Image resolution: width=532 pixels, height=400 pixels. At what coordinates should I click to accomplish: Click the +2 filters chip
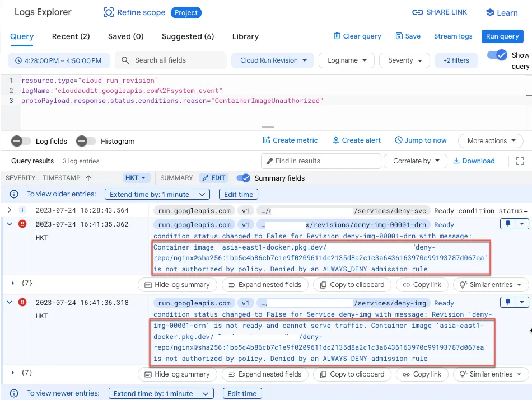pyautogui.click(x=456, y=60)
